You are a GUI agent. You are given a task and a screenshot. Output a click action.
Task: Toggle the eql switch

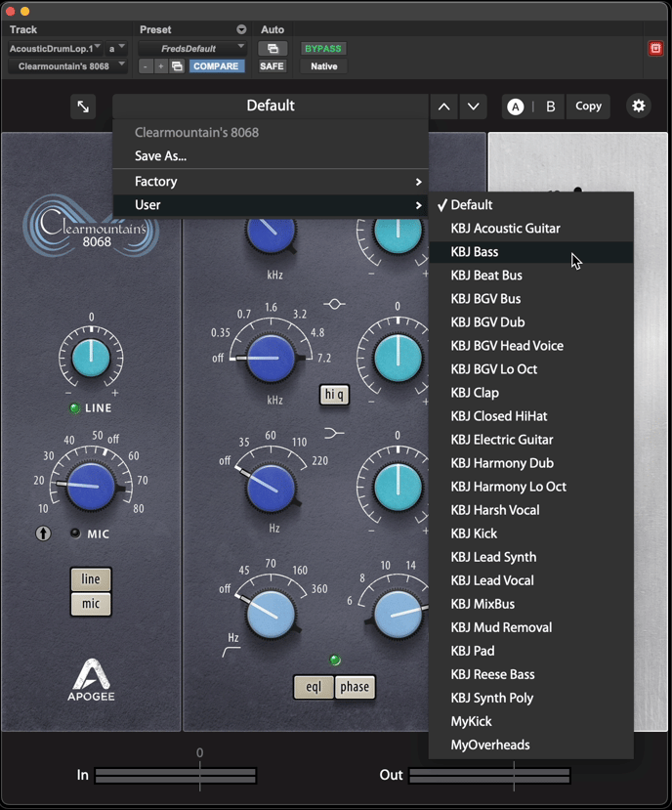click(314, 687)
